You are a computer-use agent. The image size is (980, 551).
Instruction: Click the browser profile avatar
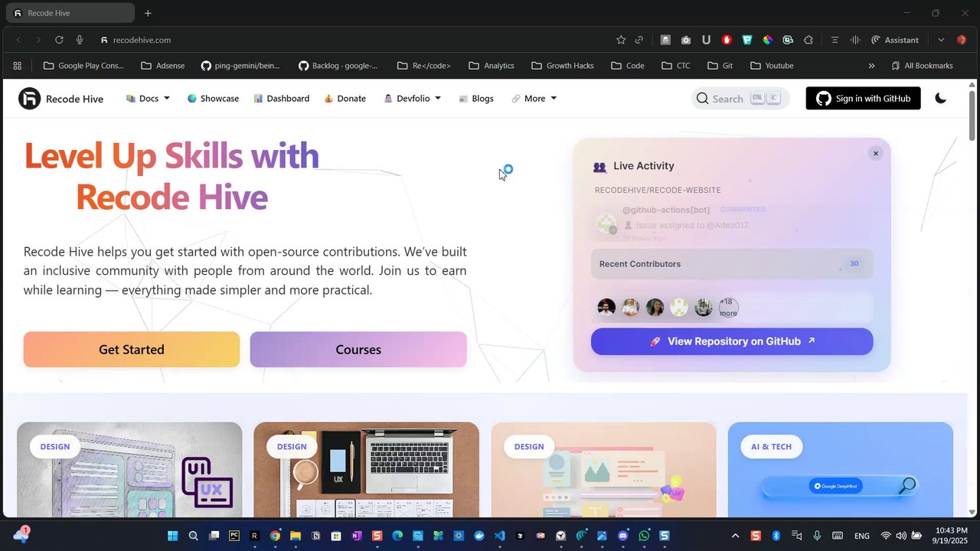(x=962, y=40)
